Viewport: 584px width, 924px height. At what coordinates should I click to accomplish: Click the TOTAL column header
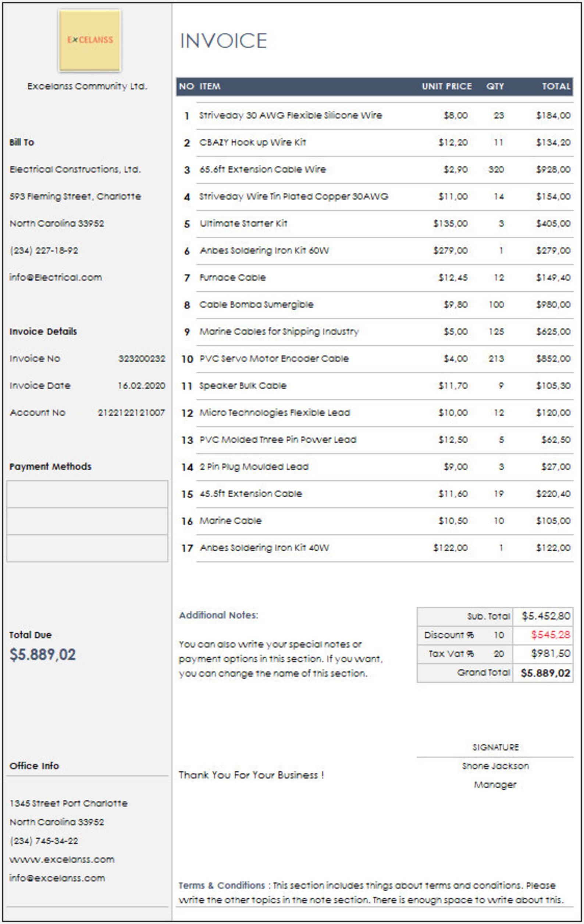click(556, 86)
